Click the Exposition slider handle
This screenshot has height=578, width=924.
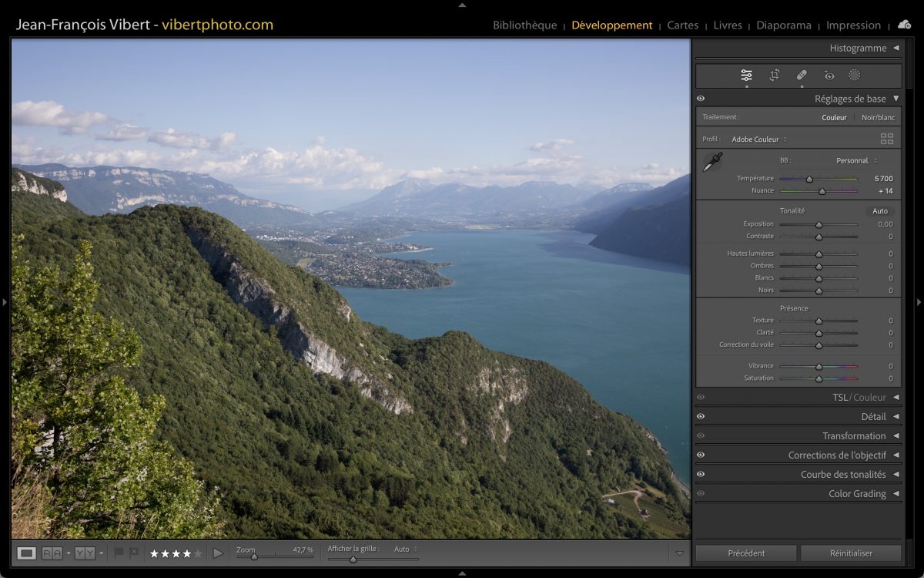[x=819, y=224]
